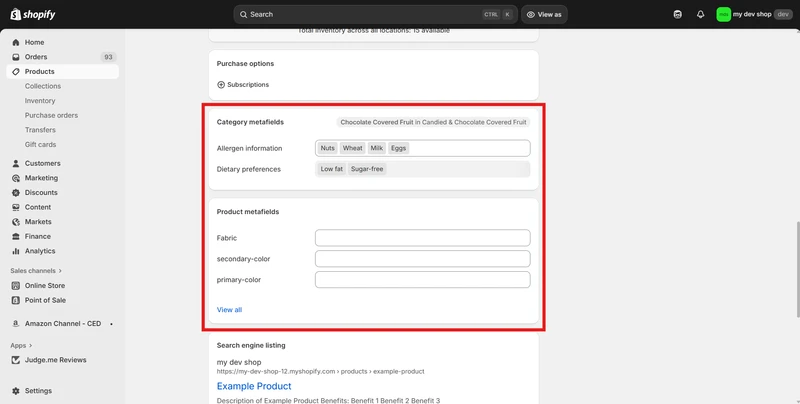Click the View all metafields link
Screen dimensions: 800x404
230,310
